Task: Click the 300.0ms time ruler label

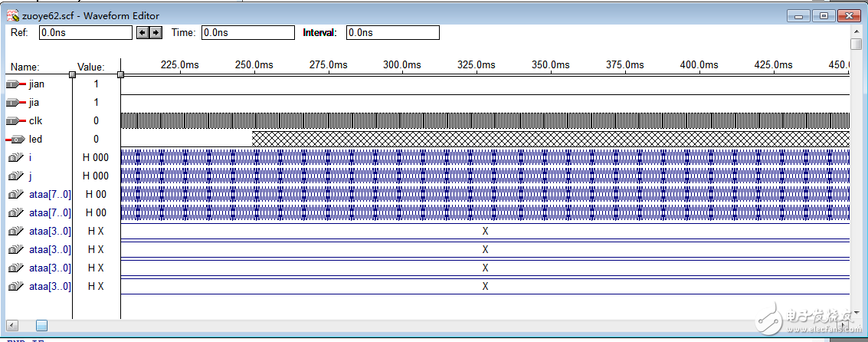Action: [x=402, y=64]
